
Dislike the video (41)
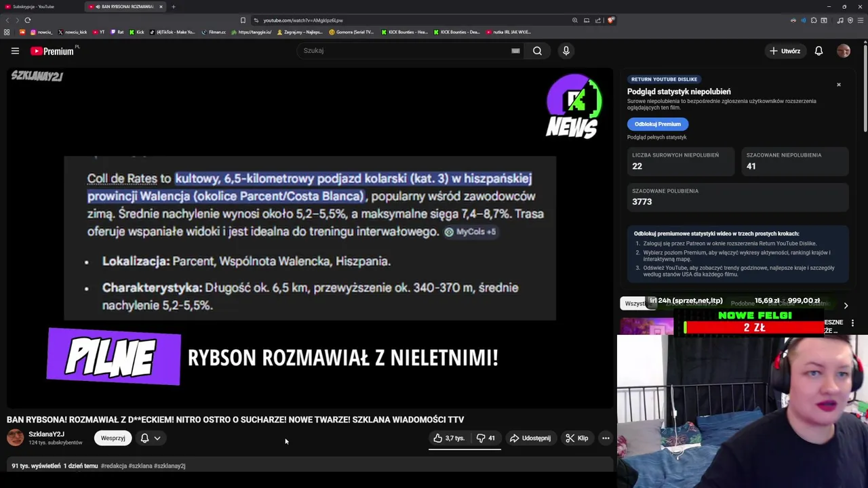486,439
